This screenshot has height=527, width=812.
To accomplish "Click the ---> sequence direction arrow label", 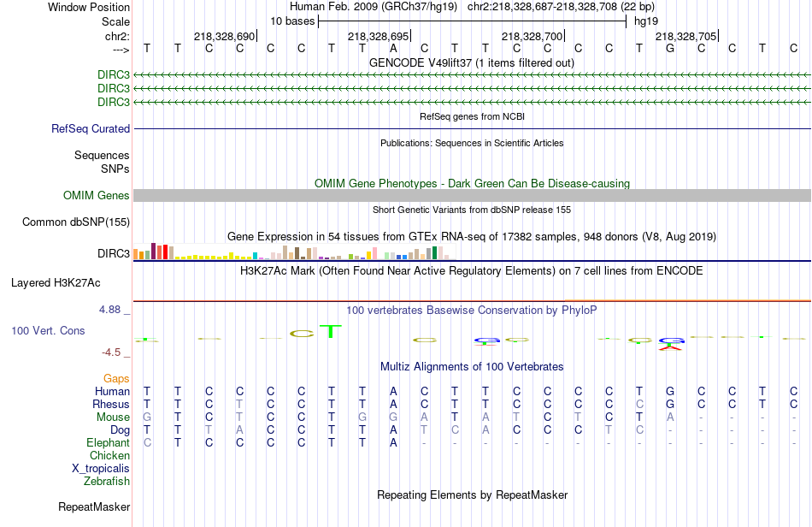I will 121,50.
